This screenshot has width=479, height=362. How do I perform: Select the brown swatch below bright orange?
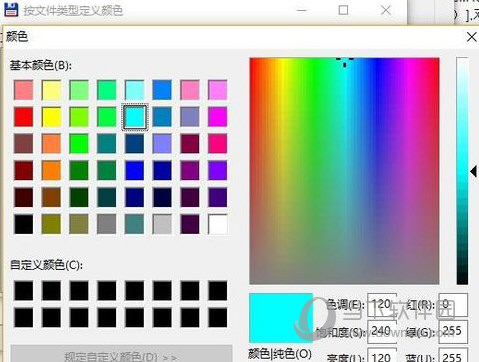pyautogui.click(x=51, y=197)
